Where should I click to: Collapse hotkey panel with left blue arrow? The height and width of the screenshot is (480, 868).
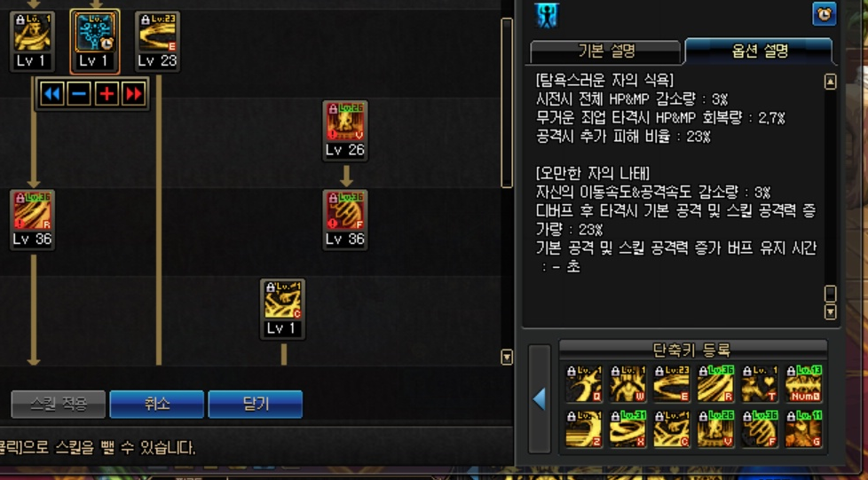[540, 399]
